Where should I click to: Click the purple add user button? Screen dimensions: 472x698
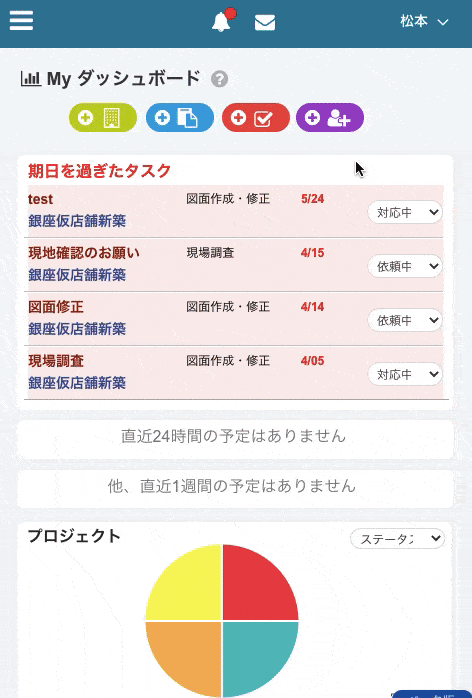(330, 118)
